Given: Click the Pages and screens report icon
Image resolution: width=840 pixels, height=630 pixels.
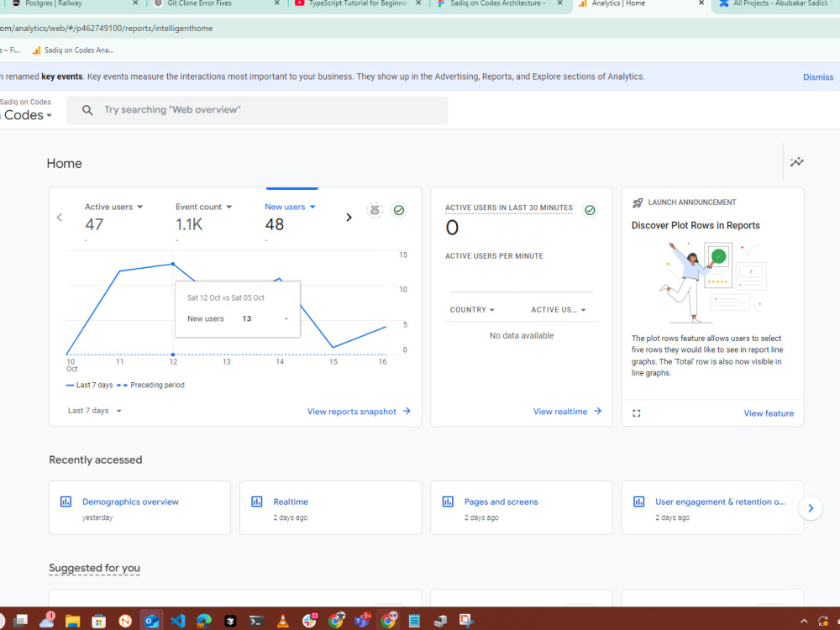Looking at the screenshot, I should point(448,502).
